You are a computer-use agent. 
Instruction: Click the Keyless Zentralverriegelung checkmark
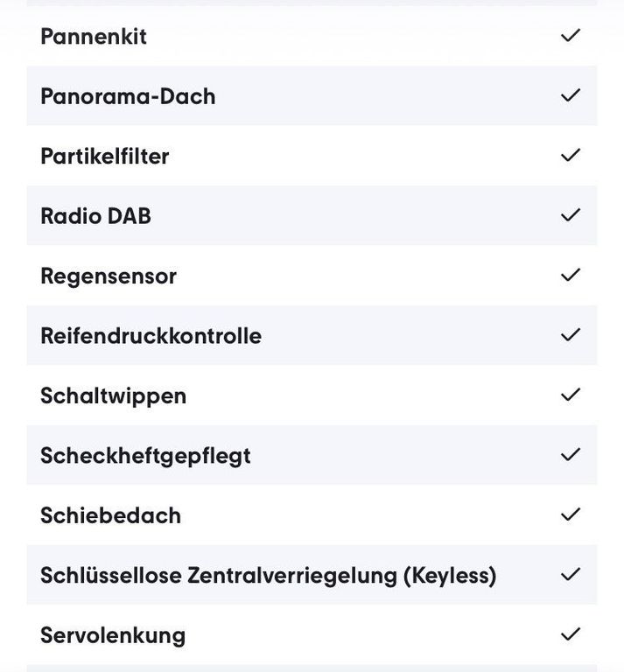(x=571, y=575)
